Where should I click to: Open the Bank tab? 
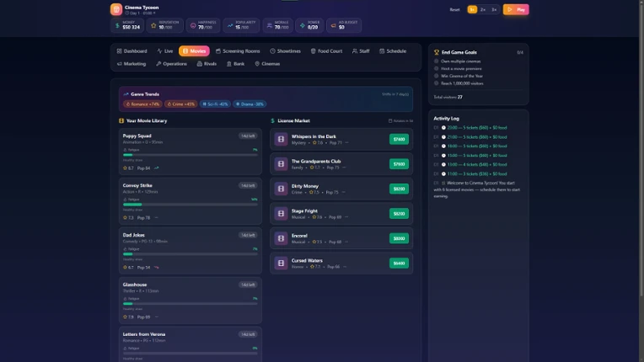[x=236, y=64]
